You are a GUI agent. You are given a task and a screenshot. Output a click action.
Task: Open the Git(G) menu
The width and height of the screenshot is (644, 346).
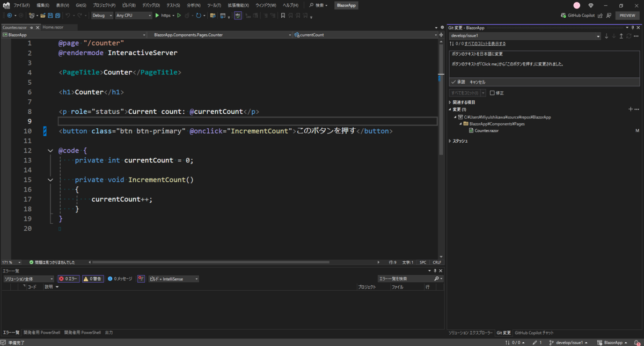pos(81,5)
